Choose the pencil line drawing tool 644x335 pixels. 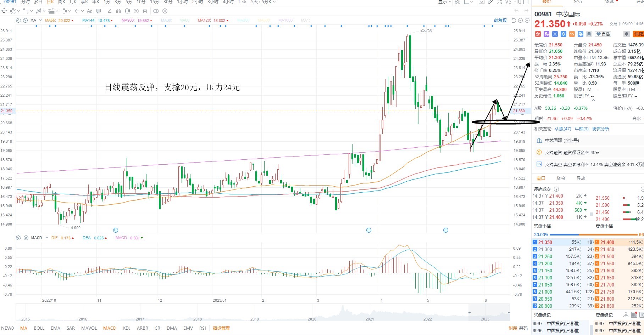click(109, 11)
